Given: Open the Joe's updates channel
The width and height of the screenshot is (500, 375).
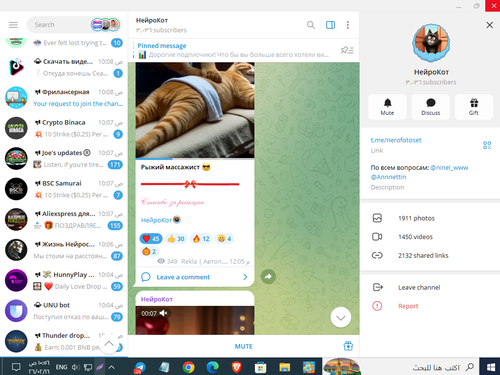Looking at the screenshot, I should pos(64,159).
